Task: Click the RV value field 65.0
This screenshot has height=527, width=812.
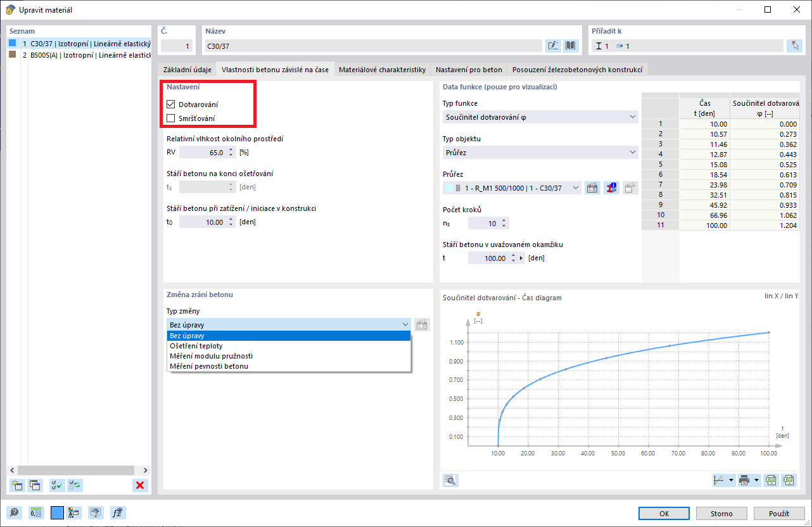Action: coord(203,152)
